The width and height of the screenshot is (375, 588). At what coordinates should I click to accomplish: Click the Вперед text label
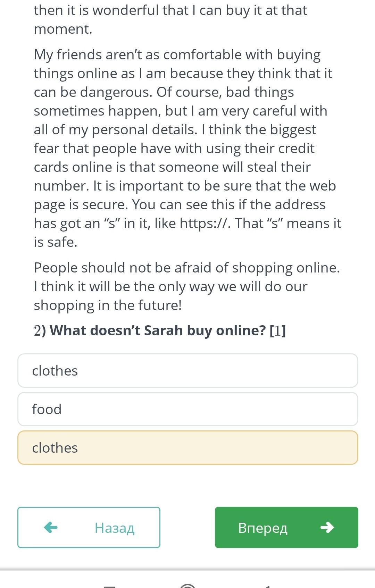click(x=263, y=528)
